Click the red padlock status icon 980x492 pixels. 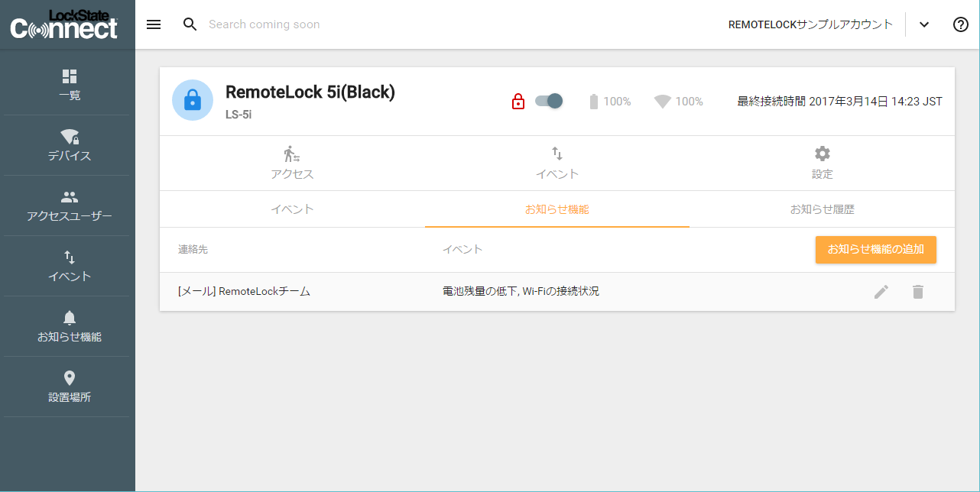[x=518, y=101]
